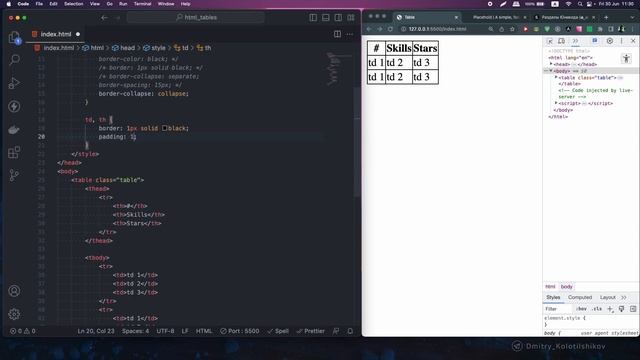Open the Manage gear in VS Code
Viewport: 640px width, 360px height.
click(14, 314)
